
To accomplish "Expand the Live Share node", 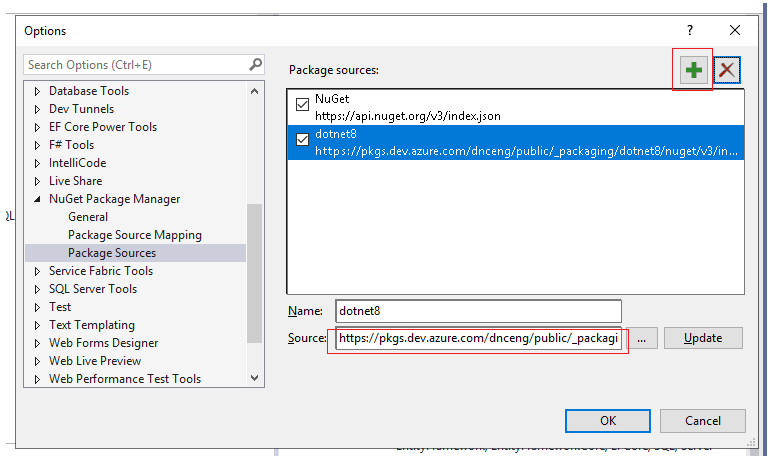I will coord(37,181).
